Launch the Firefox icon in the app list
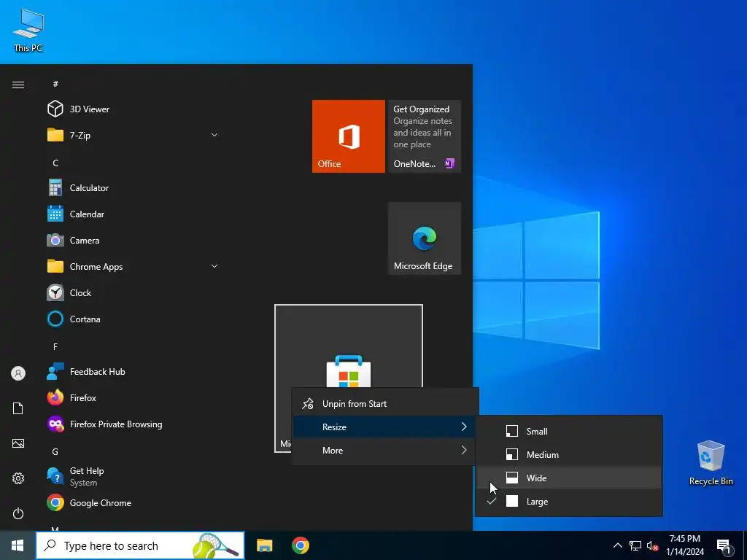This screenshot has height=560, width=747. (55, 397)
